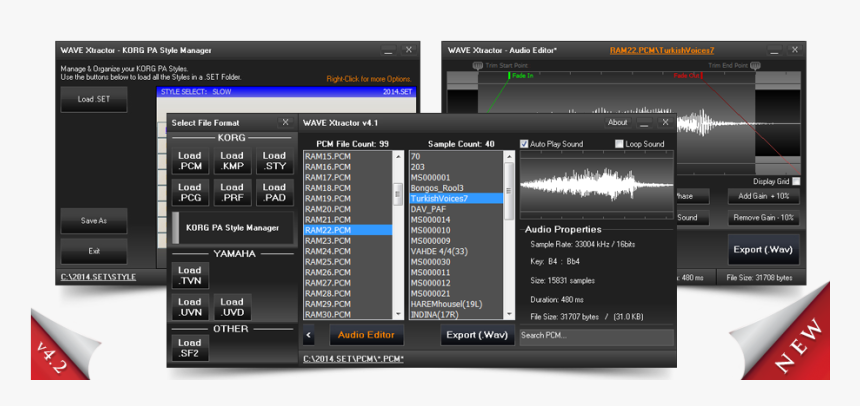Click the Trim Start Point handle
The image size is (860, 406).
(x=477, y=66)
